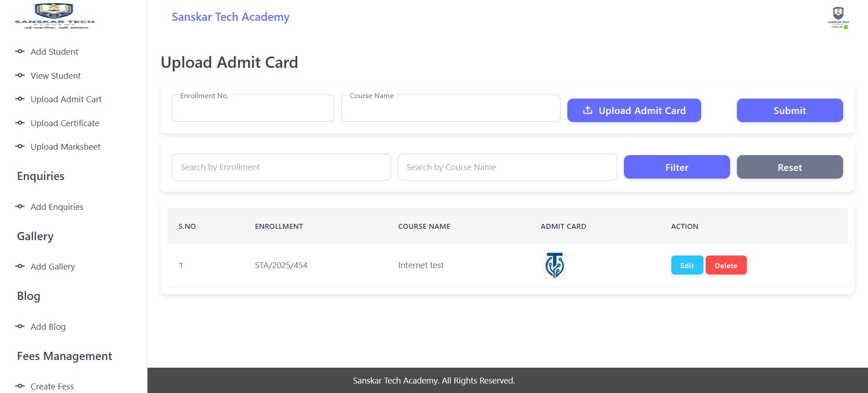Reset the search filters

point(789,167)
